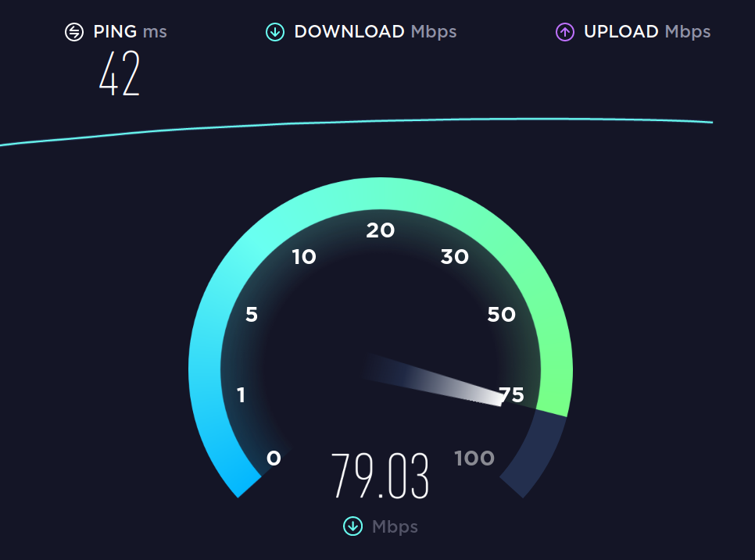Click the 75 mark on the gauge
The height and width of the screenshot is (560, 755).
[512, 394]
